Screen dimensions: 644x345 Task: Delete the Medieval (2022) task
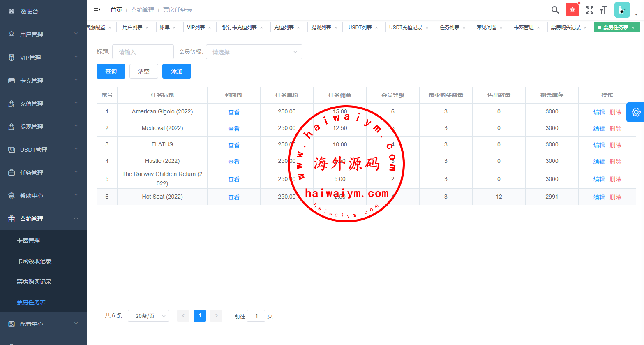pyautogui.click(x=615, y=129)
